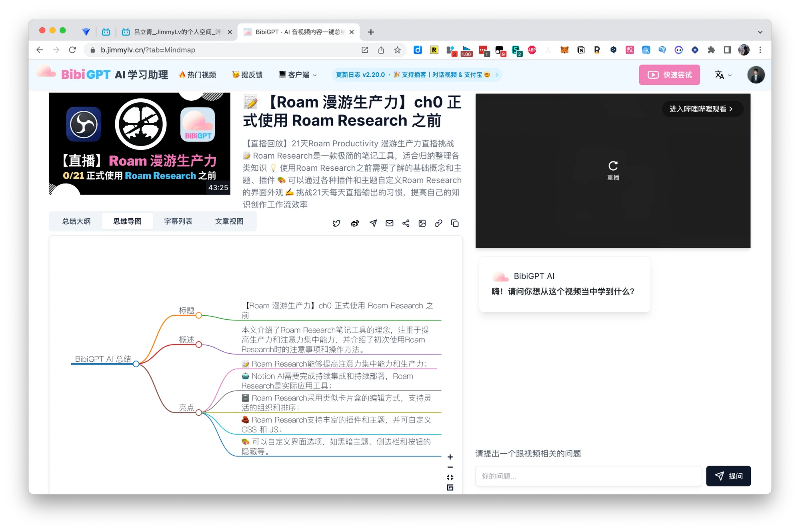Open the pinned Bilibili tab

106,32
